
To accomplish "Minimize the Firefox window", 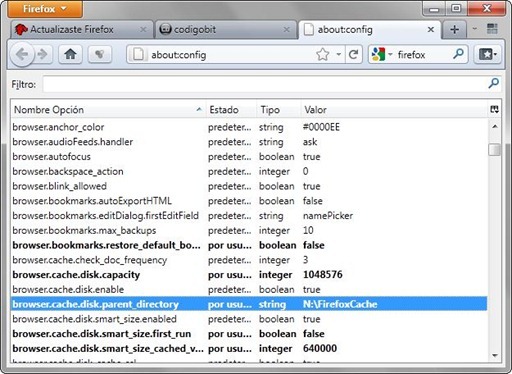I will pos(434,9).
